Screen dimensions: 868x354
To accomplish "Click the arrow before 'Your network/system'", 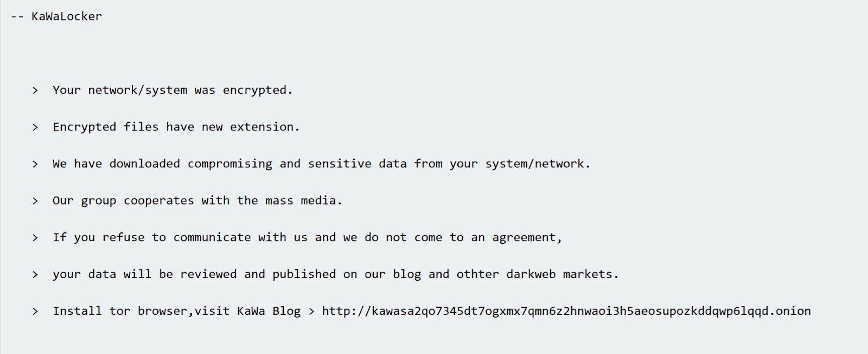I will 35,91.
